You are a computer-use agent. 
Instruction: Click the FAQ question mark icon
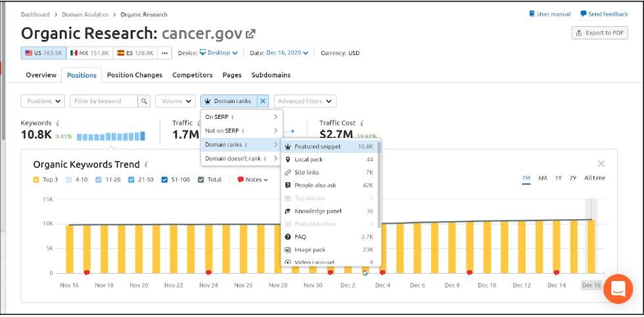pos(288,237)
